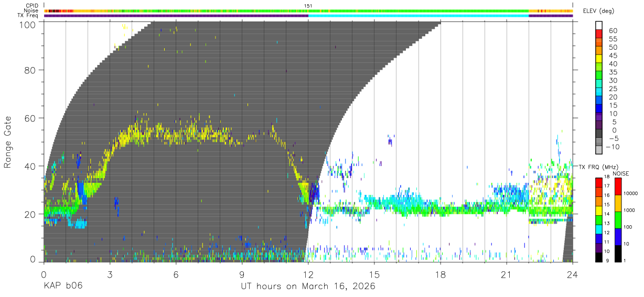The image size is (644, 297).
Task: Click the KAP b06 radar beam label
Action: (63, 286)
